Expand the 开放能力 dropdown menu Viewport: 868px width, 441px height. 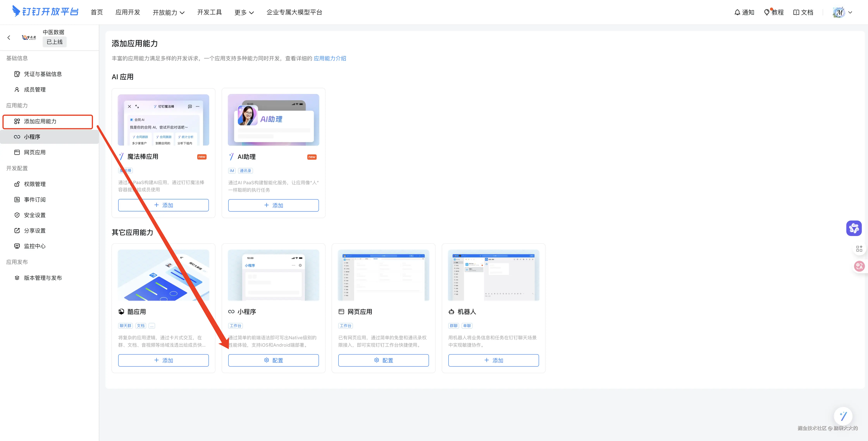(169, 12)
